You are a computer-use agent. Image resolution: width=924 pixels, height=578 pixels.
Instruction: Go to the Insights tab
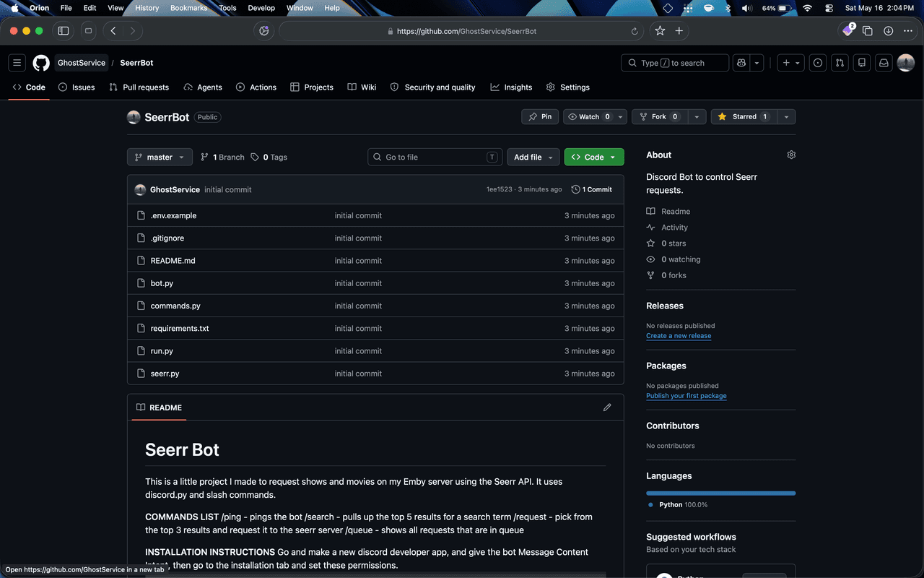pos(511,87)
